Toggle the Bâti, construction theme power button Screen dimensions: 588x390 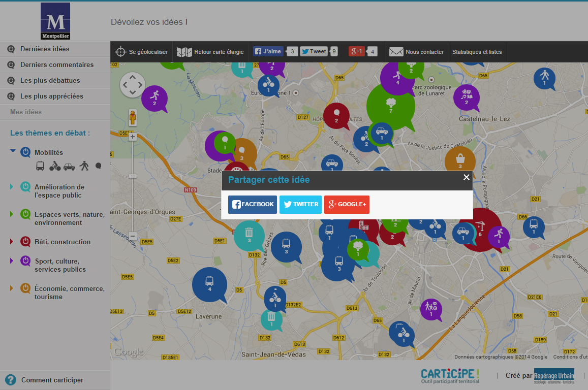[x=25, y=242]
